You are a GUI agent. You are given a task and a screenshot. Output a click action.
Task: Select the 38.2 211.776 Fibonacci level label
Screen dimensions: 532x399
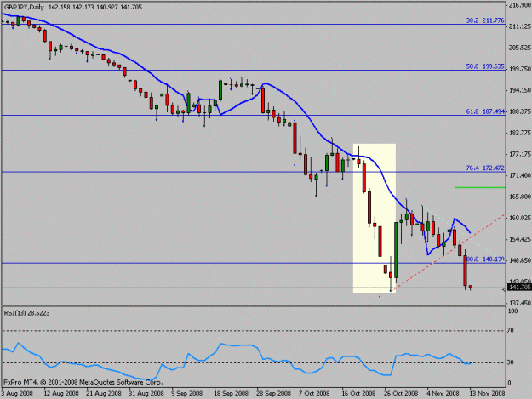click(x=485, y=20)
